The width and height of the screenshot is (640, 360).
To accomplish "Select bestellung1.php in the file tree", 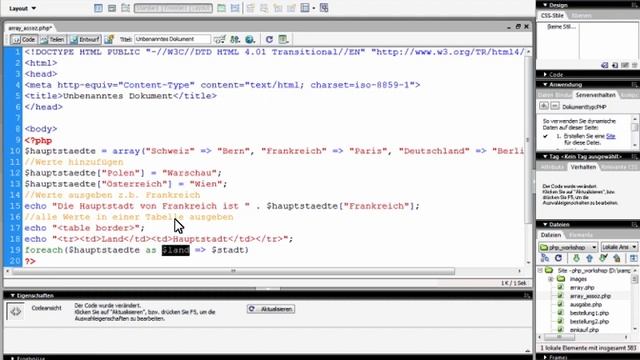I will coord(589,313).
